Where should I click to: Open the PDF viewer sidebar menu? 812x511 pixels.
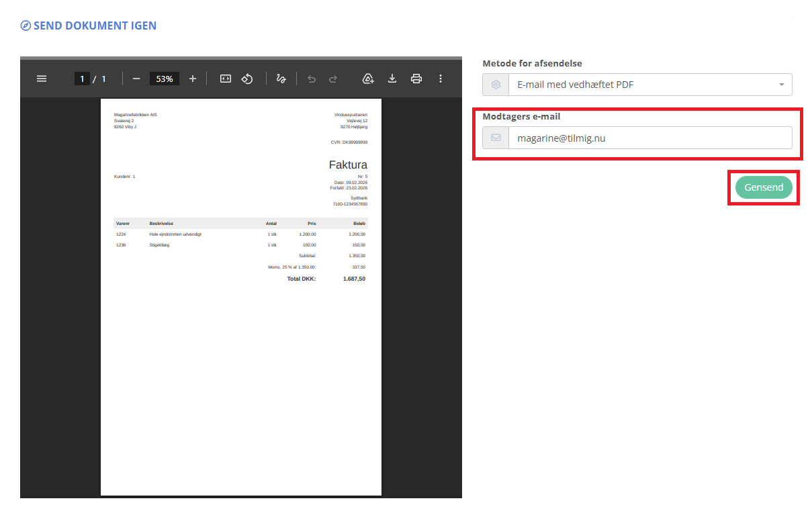pos(42,78)
